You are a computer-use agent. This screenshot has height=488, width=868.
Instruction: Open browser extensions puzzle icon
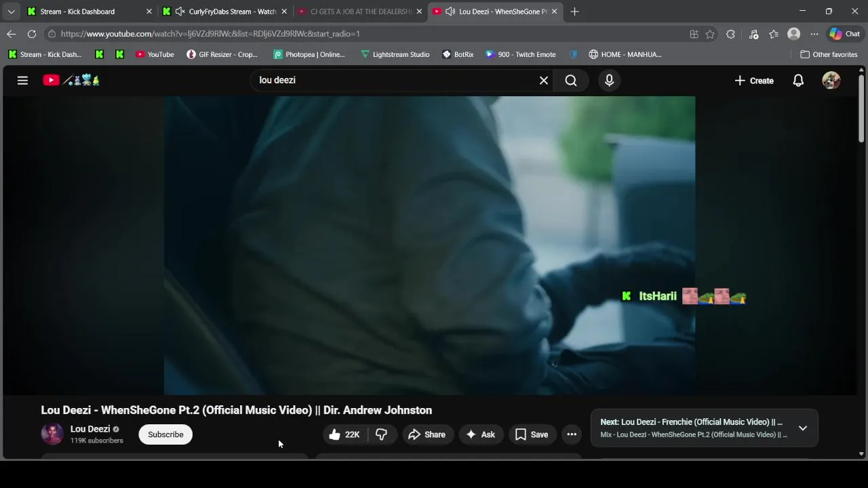coord(730,34)
